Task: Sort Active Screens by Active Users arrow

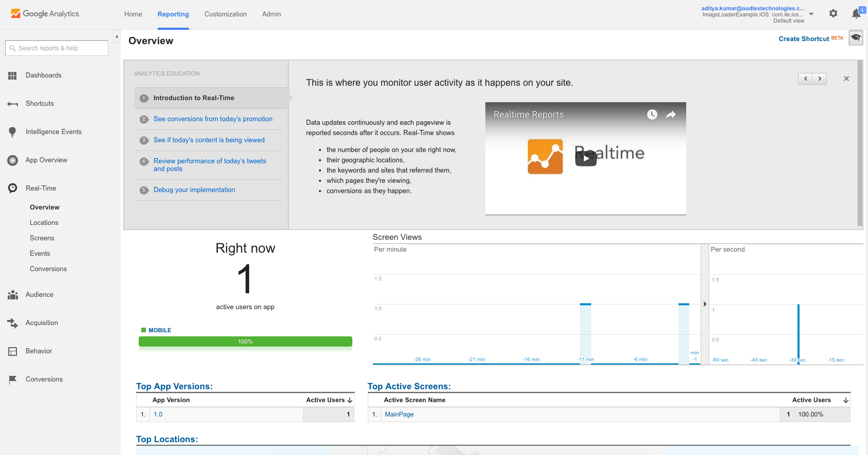Action: (846, 400)
